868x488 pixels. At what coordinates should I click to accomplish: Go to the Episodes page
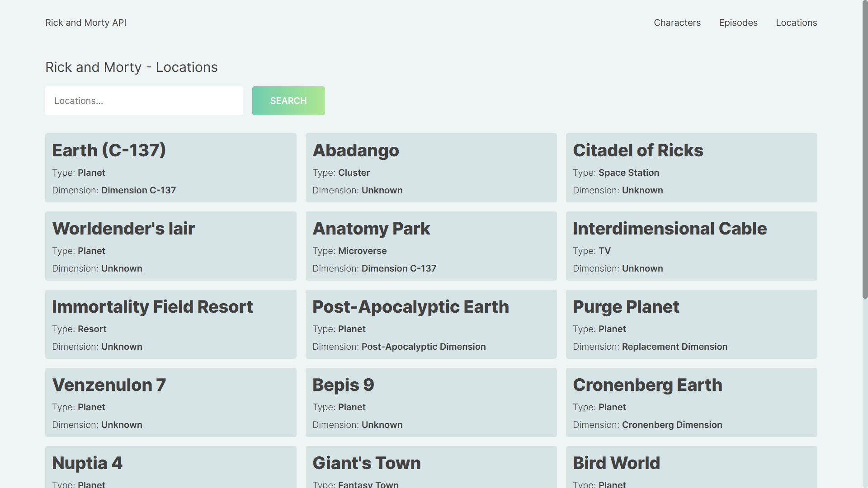738,23
